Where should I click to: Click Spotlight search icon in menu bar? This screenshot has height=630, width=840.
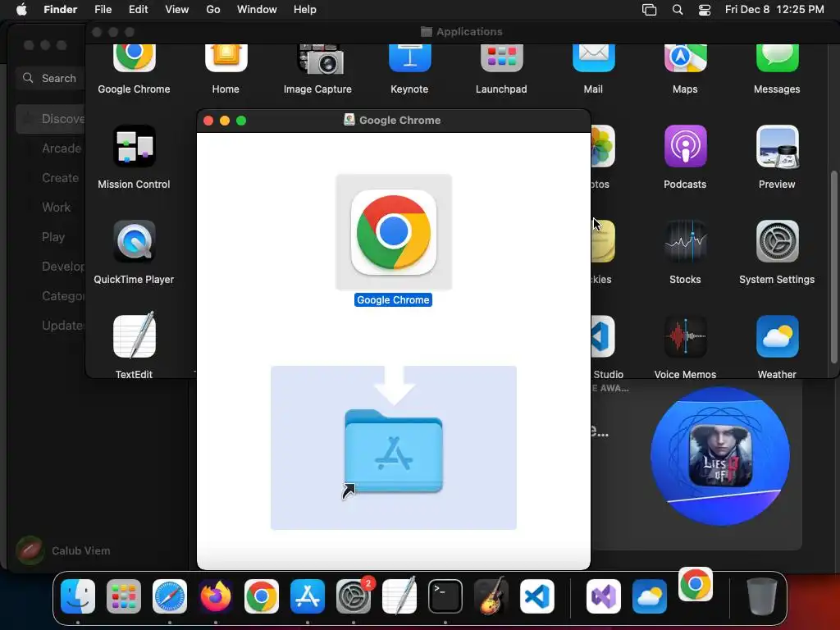pyautogui.click(x=677, y=10)
